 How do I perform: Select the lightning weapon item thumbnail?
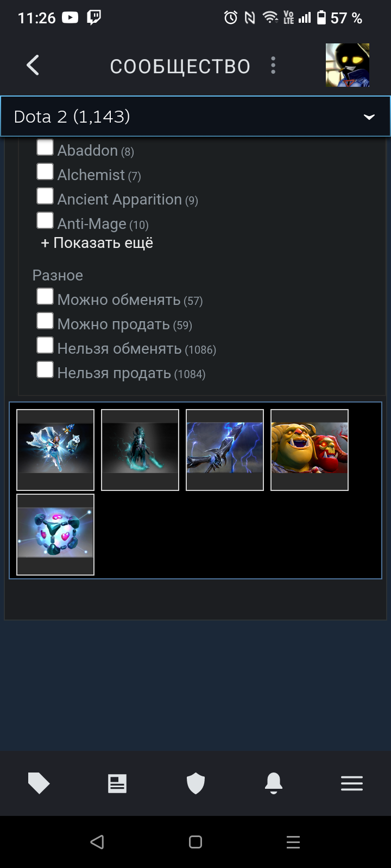pyautogui.click(x=225, y=450)
